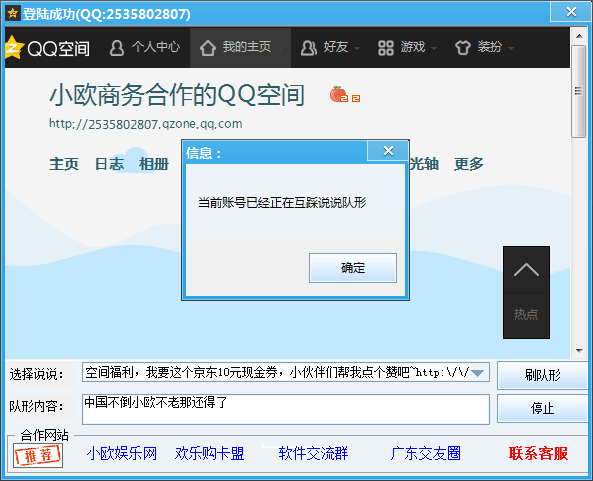Click the house icon for 我的主页
The width and height of the screenshot is (593, 481).
point(208,48)
